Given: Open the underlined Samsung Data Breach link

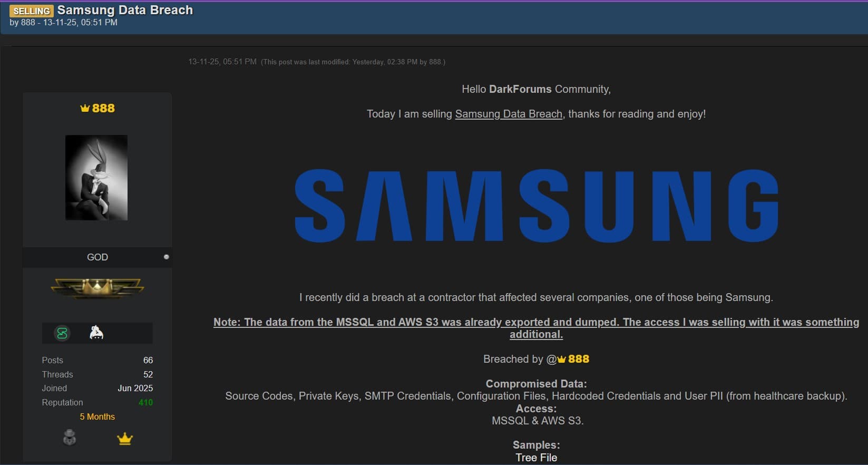Looking at the screenshot, I should pos(509,114).
